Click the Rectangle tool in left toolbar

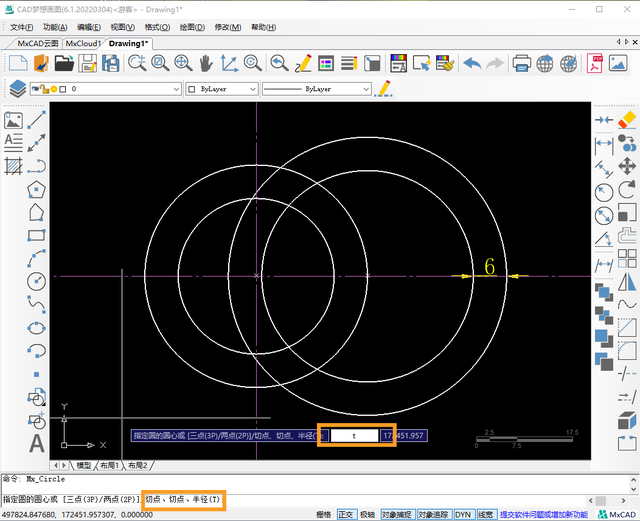click(x=37, y=235)
